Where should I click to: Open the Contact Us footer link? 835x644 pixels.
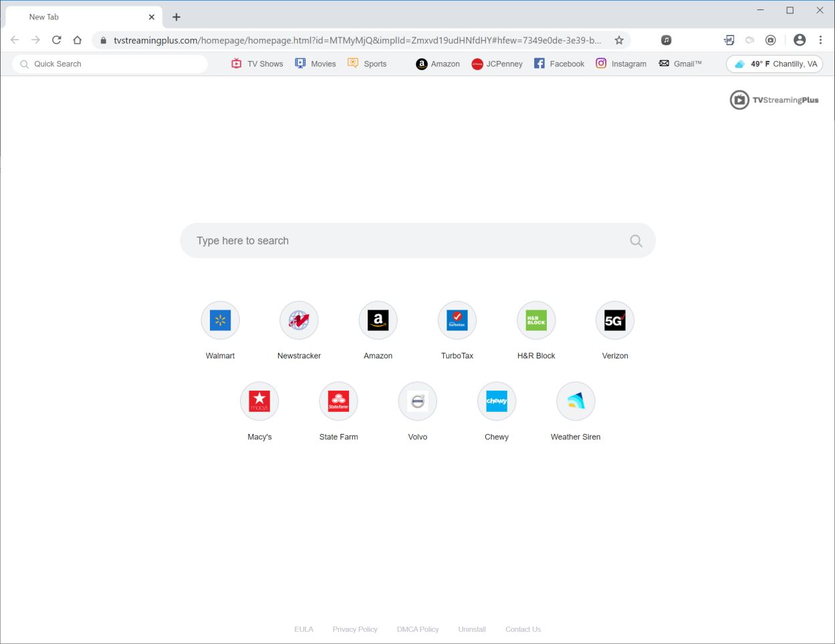pos(523,629)
